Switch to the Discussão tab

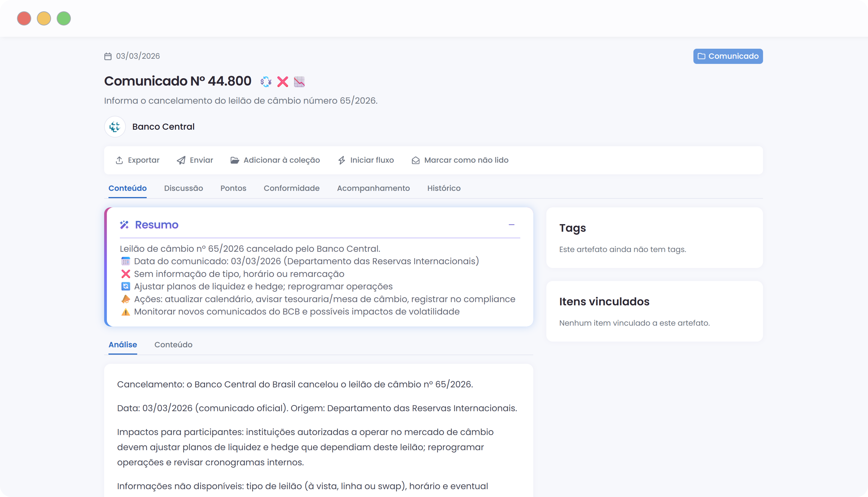[x=184, y=188]
